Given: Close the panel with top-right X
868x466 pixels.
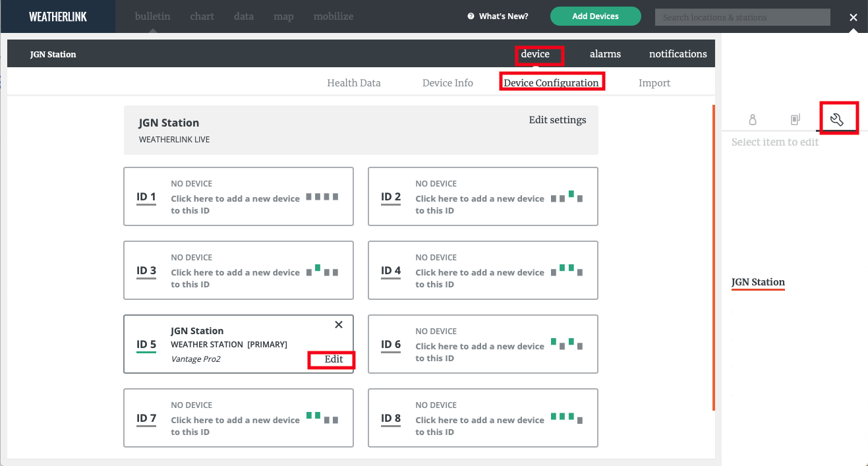Looking at the screenshot, I should coord(854,18).
